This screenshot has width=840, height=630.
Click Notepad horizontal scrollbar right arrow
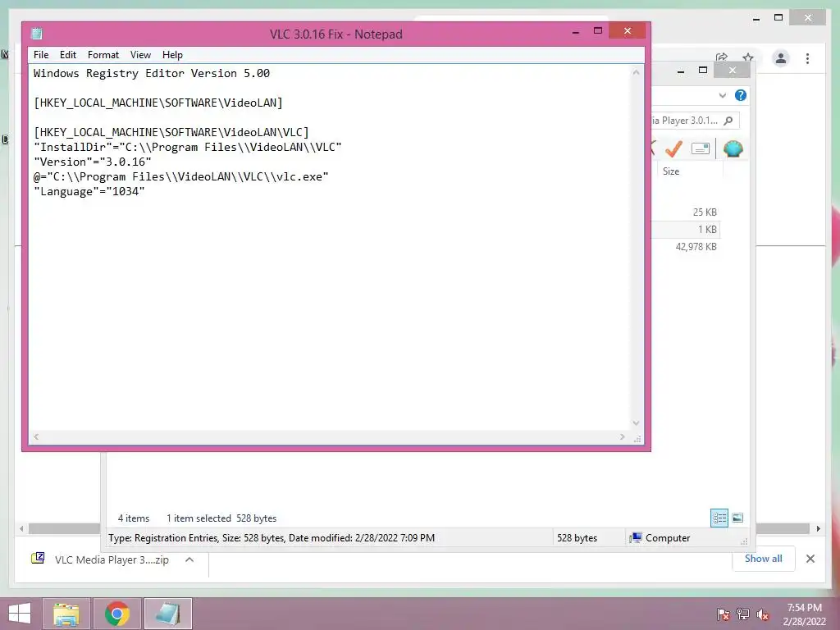point(622,436)
